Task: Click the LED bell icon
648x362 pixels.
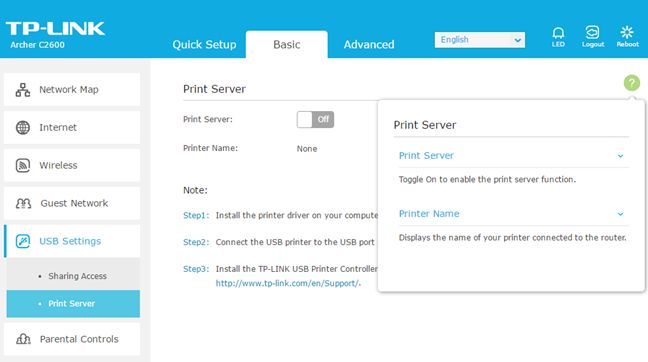Action: pos(558,33)
